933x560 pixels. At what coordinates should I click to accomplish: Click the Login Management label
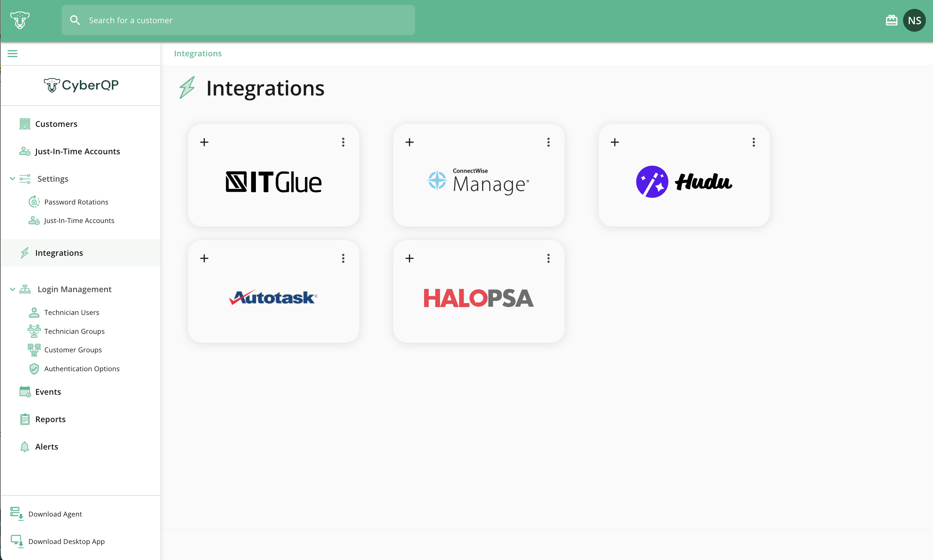click(74, 289)
